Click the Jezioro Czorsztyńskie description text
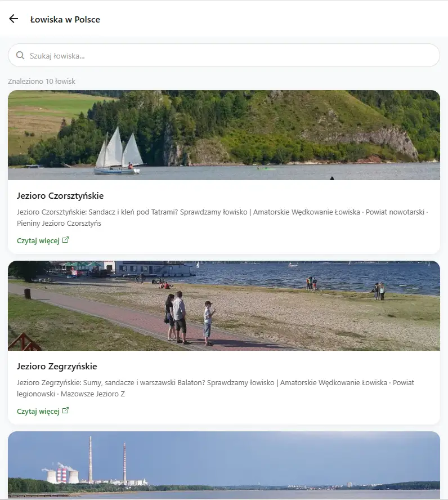Screen dimensions: 448x500 click(x=222, y=217)
